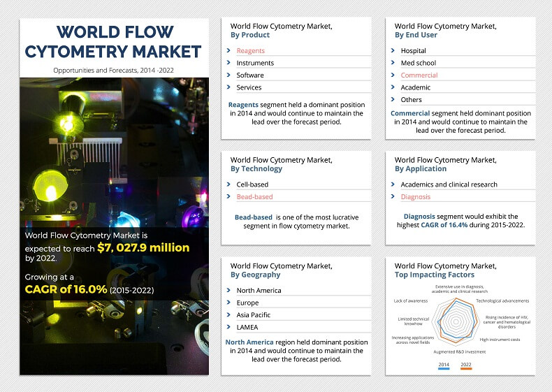Click the arrow icon next to Others

click(393, 100)
